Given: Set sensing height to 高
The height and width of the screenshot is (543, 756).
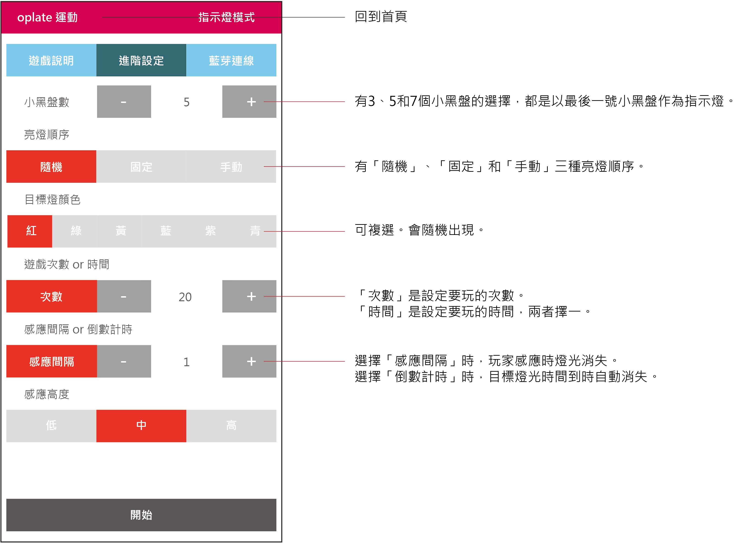Looking at the screenshot, I should 231,426.
